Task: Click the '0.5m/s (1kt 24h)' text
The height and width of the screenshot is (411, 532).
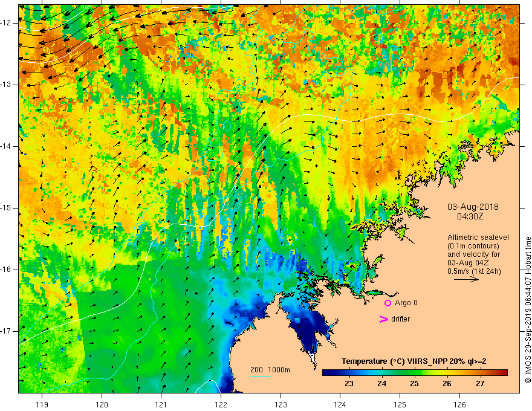Action: [474, 271]
